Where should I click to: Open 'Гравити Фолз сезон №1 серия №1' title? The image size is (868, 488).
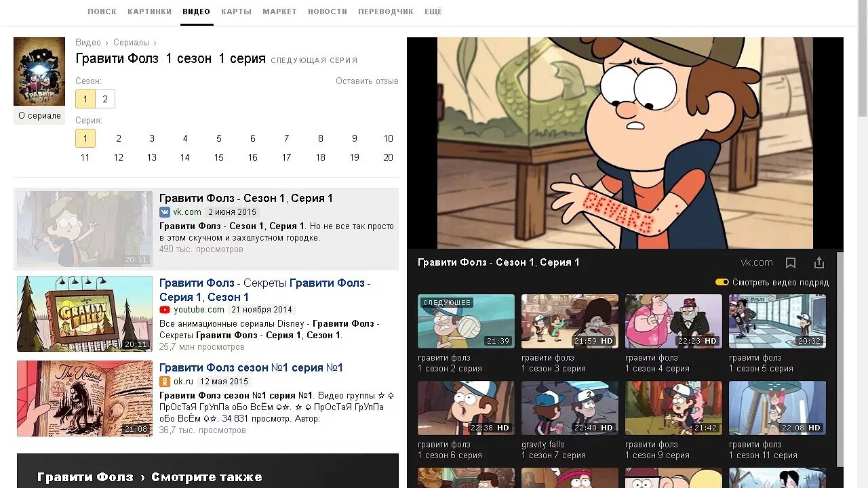coord(252,368)
